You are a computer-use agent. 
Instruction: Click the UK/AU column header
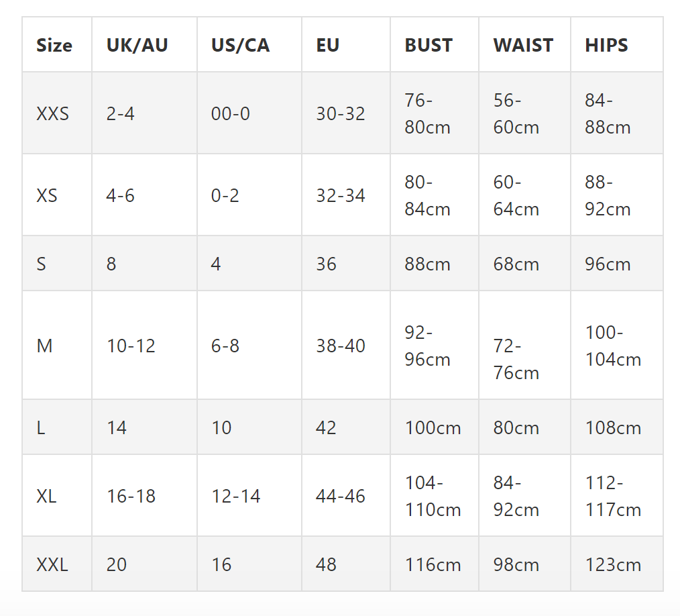(137, 46)
